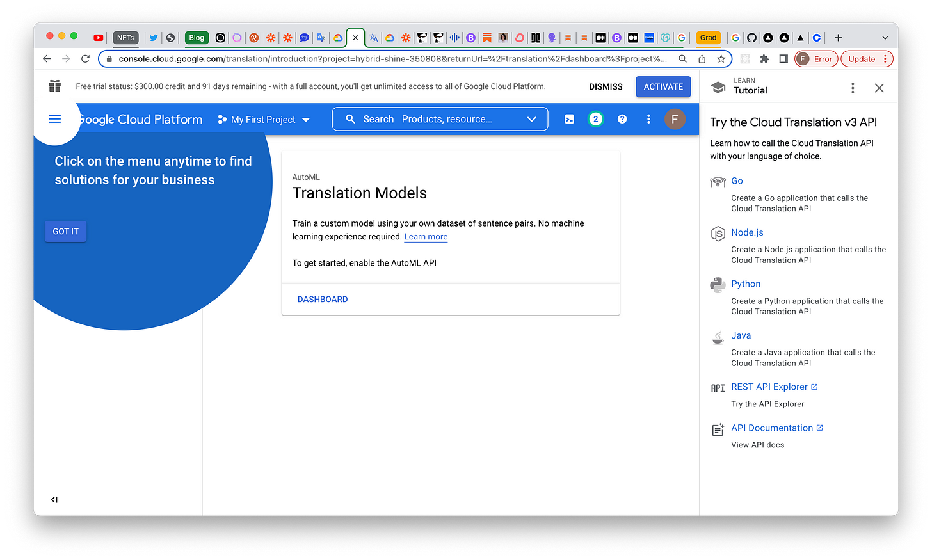
Task: Open the help question mark menu
Action: coord(622,119)
